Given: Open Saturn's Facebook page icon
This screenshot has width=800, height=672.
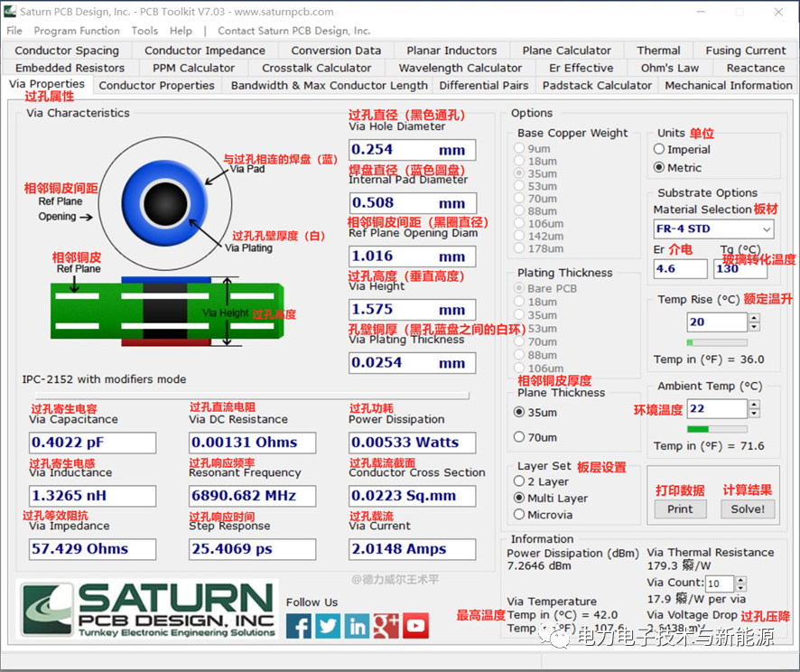Looking at the screenshot, I should [x=299, y=626].
